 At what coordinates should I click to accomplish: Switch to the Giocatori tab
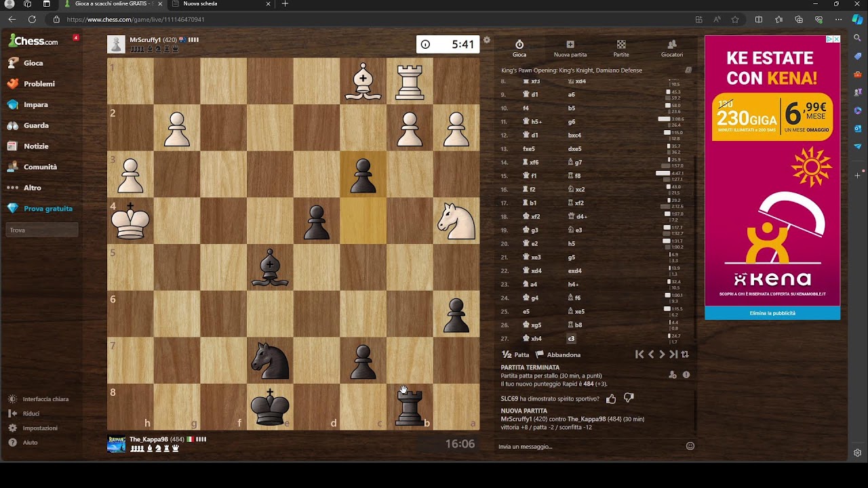(x=672, y=48)
